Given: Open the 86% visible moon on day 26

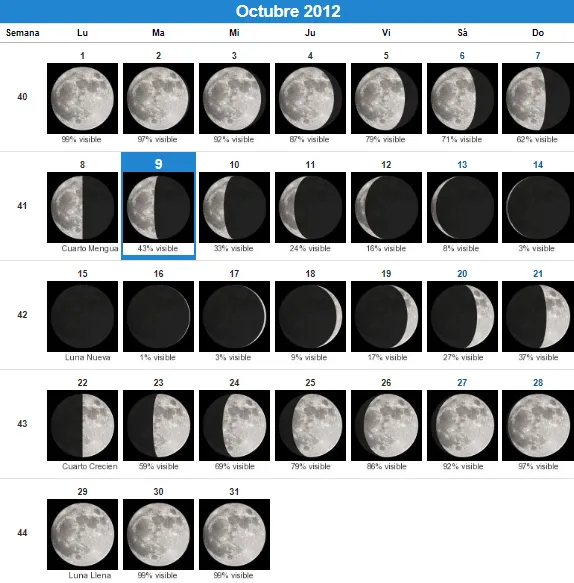Looking at the screenshot, I should [x=386, y=425].
